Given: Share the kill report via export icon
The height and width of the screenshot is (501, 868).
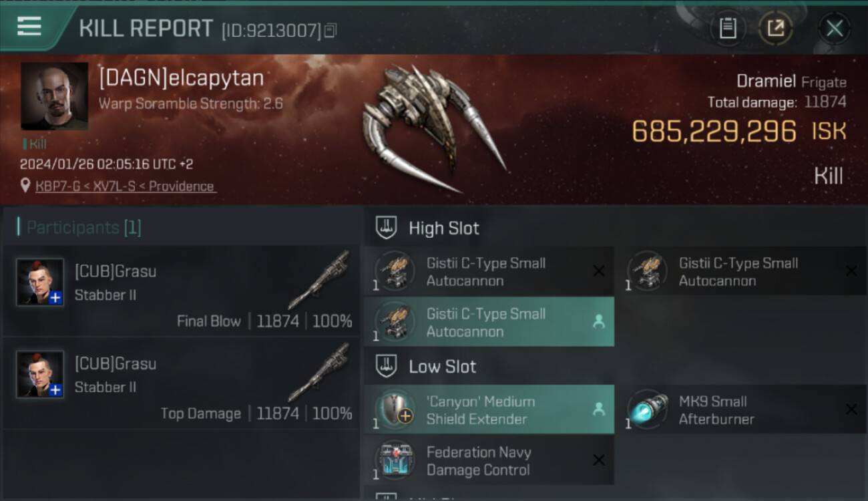Looking at the screenshot, I should tap(776, 28).
